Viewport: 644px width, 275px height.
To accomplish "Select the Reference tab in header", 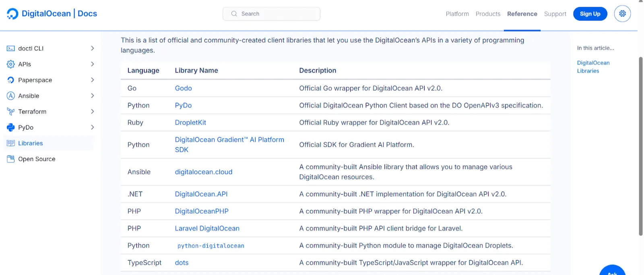I will pyautogui.click(x=522, y=14).
